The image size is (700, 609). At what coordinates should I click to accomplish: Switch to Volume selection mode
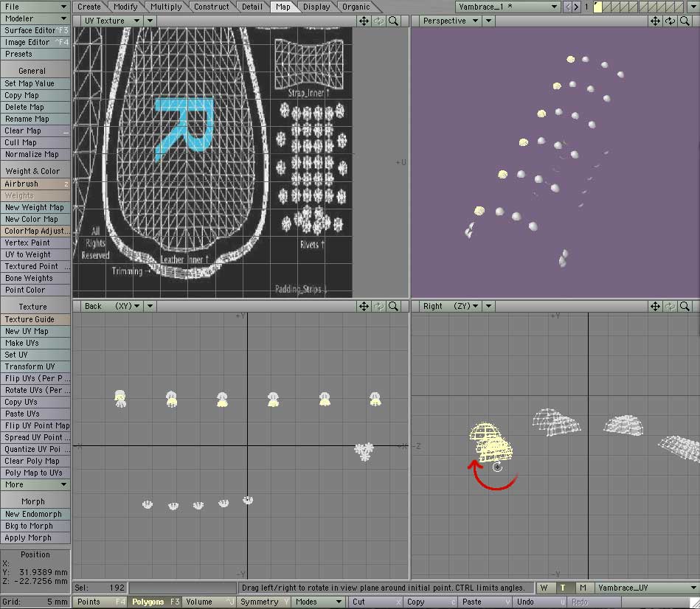[x=209, y=602]
